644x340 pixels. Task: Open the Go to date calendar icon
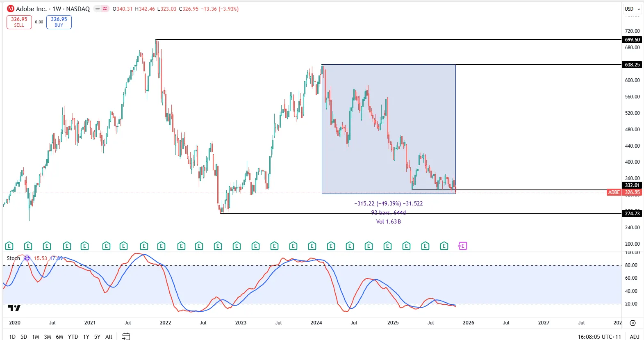click(x=126, y=336)
